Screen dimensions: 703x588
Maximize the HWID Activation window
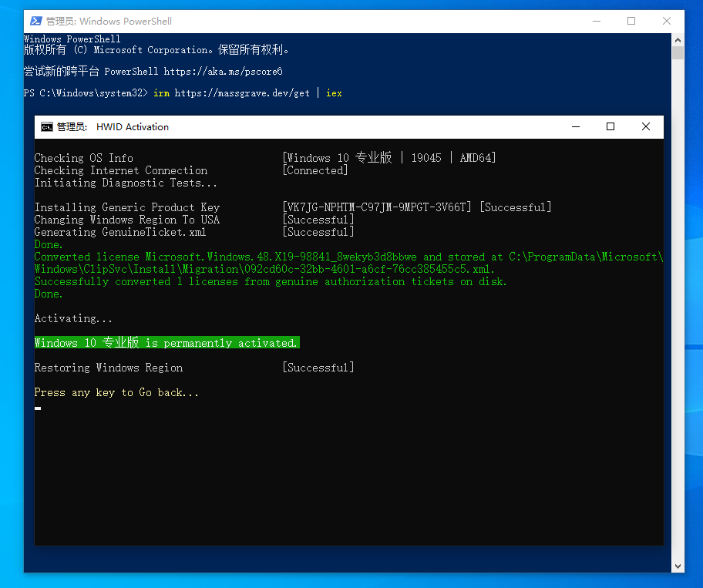point(610,127)
